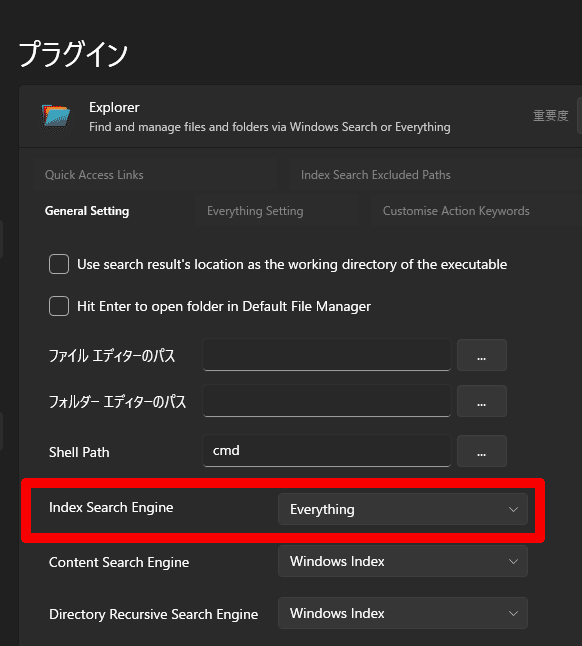
Task: Check Hit Enter to open folder option
Action: click(x=59, y=306)
